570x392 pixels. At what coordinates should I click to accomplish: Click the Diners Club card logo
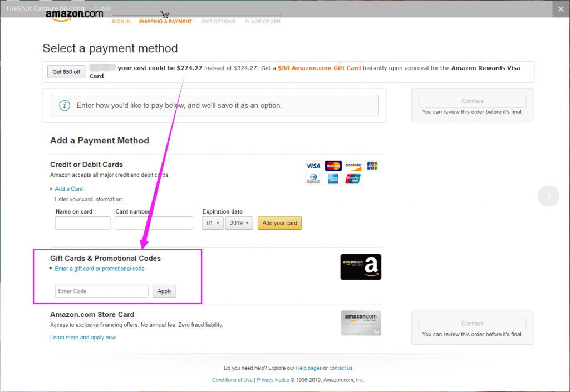coord(313,179)
